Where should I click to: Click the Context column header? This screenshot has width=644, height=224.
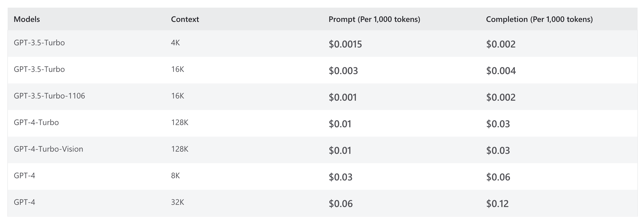click(x=185, y=19)
